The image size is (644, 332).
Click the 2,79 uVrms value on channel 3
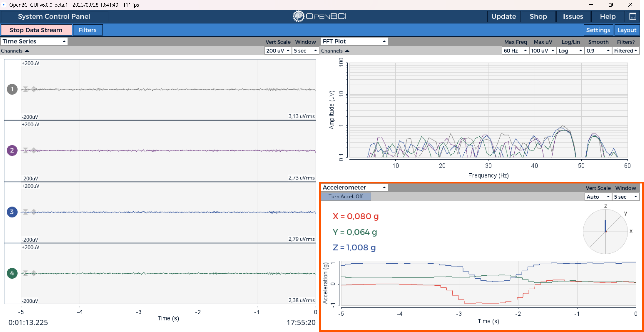302,239
